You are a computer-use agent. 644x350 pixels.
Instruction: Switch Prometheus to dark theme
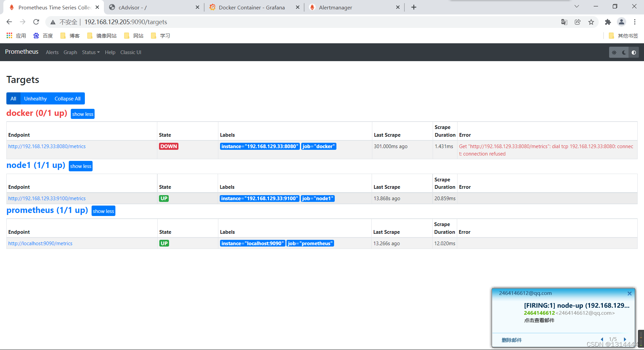624,52
